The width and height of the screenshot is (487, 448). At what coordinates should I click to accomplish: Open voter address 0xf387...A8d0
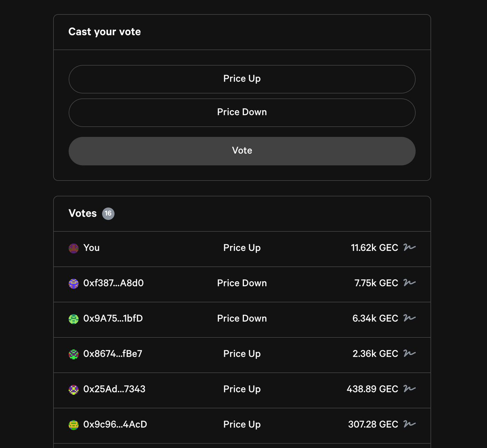click(x=113, y=283)
